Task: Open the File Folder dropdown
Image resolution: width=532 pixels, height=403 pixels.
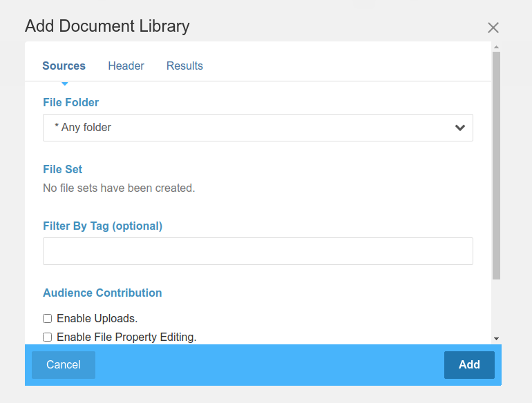Action: click(258, 128)
